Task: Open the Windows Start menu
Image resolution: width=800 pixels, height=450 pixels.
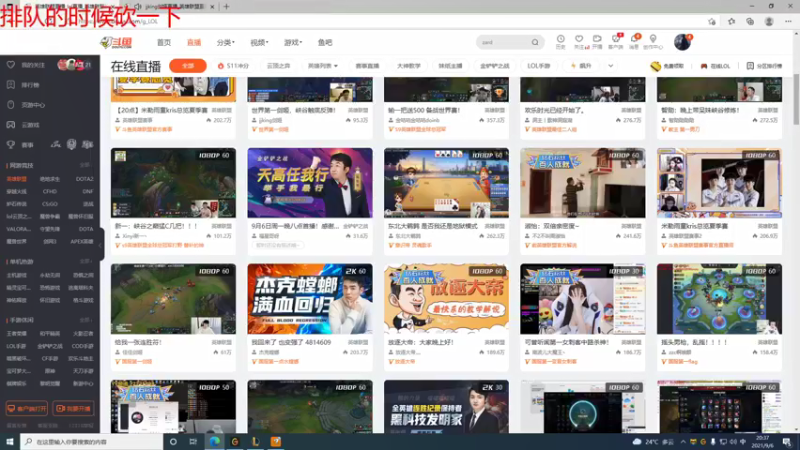Action: (10, 441)
